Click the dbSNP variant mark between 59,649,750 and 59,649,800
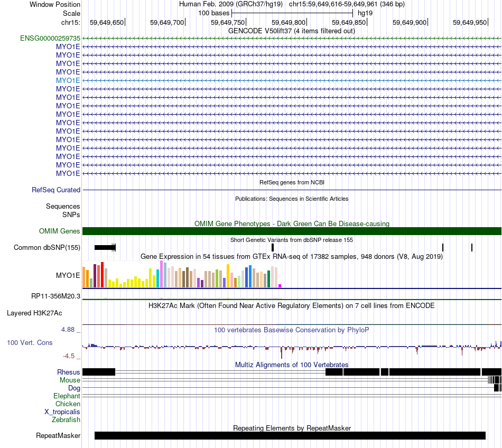 [x=273, y=247]
